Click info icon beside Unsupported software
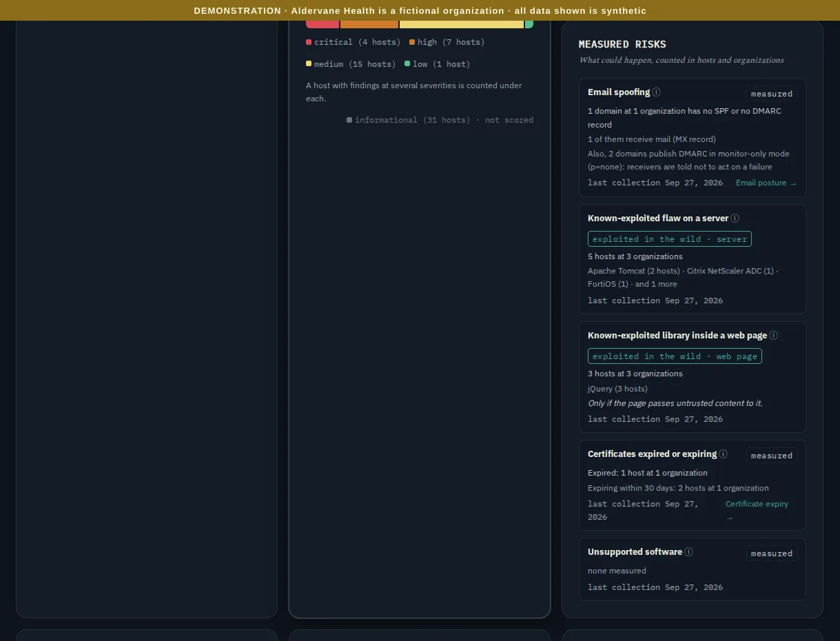 [689, 552]
